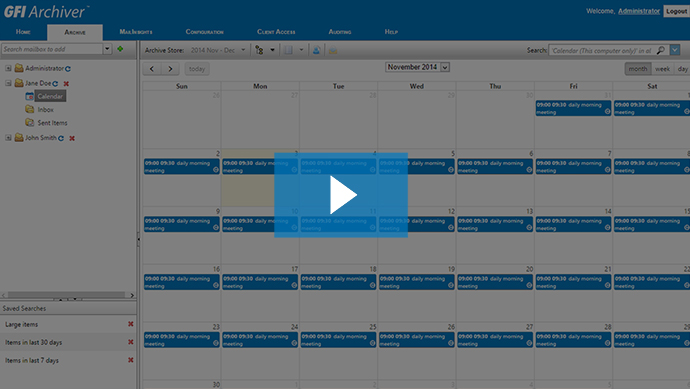Go to the previous month

click(152, 69)
